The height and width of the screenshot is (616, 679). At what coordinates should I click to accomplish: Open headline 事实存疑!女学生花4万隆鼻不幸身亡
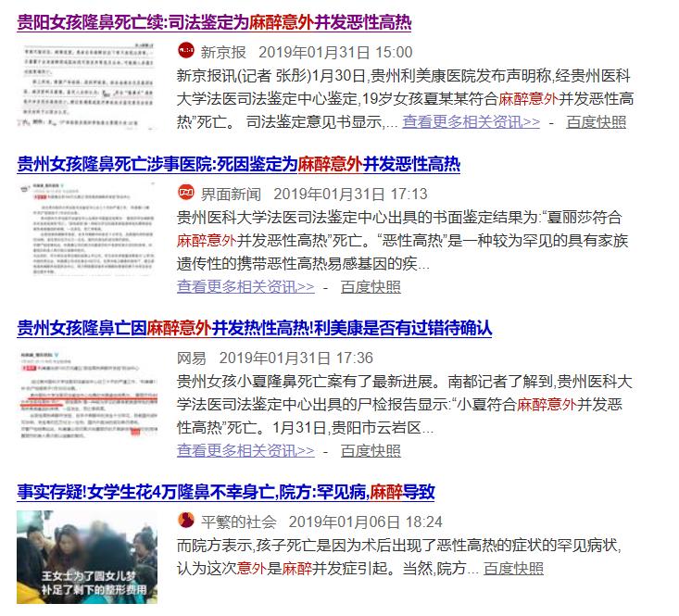tap(226, 492)
